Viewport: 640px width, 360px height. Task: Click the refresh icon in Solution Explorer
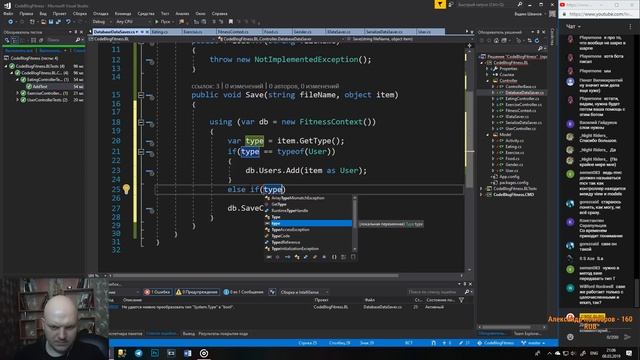pyautogui.click(x=537, y=40)
